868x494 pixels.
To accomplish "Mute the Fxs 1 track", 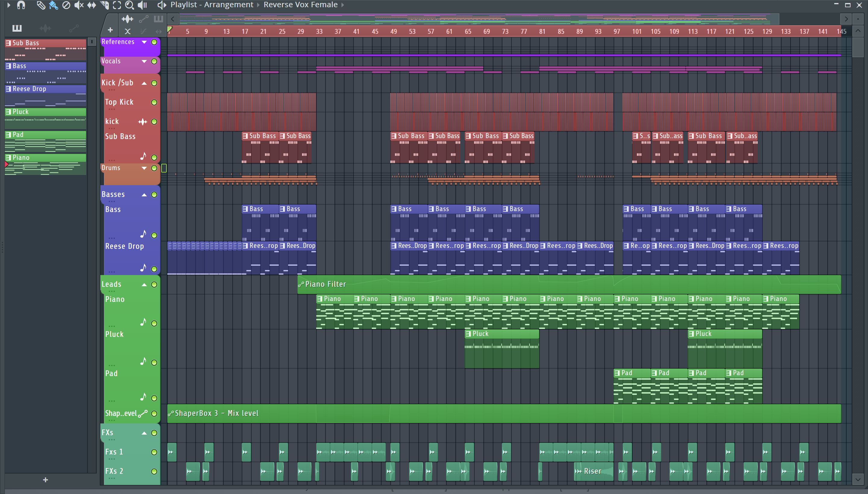I will [154, 452].
